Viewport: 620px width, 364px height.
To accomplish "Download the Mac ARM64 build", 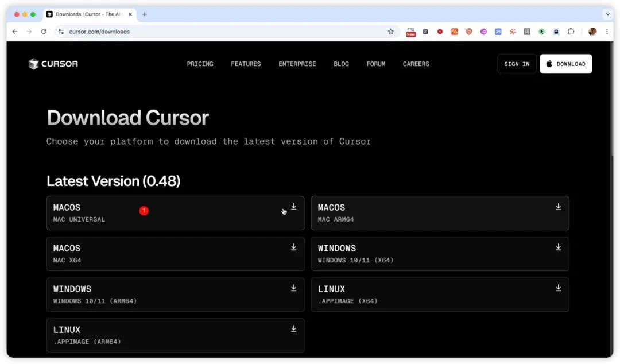I will pyautogui.click(x=440, y=213).
